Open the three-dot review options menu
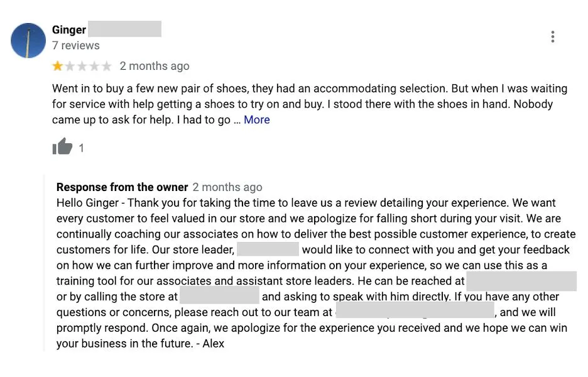This screenshot has height=377, width=588. (x=553, y=36)
